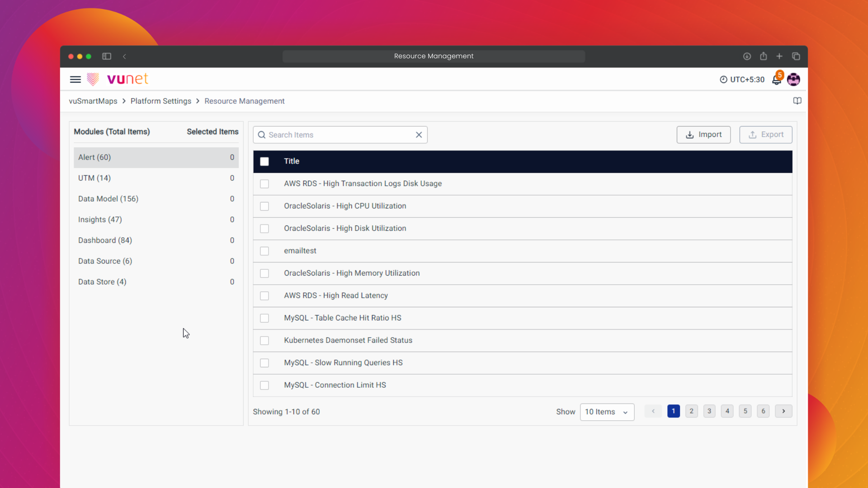Viewport: 868px width, 488px height.
Task: Click the Import button
Action: click(703, 135)
